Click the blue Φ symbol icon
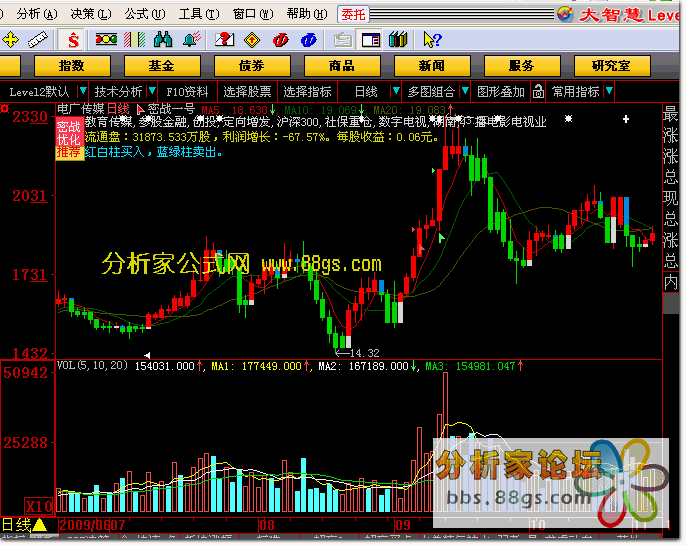 click(x=308, y=40)
